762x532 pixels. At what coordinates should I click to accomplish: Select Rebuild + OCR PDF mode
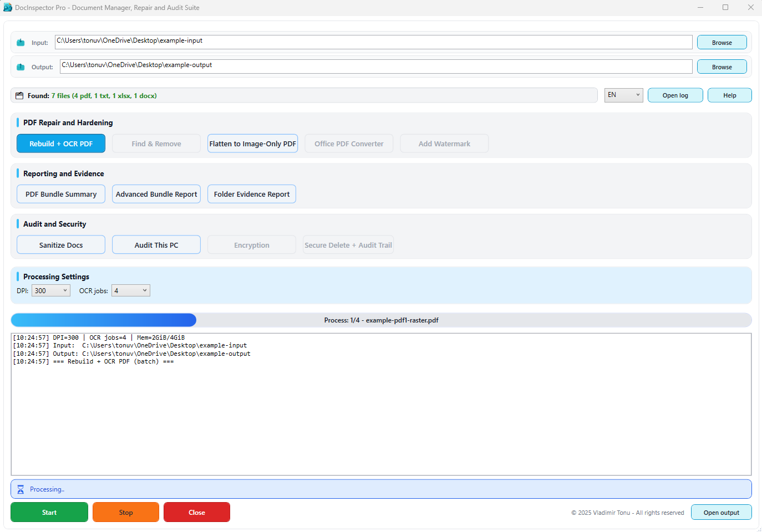pyautogui.click(x=60, y=143)
